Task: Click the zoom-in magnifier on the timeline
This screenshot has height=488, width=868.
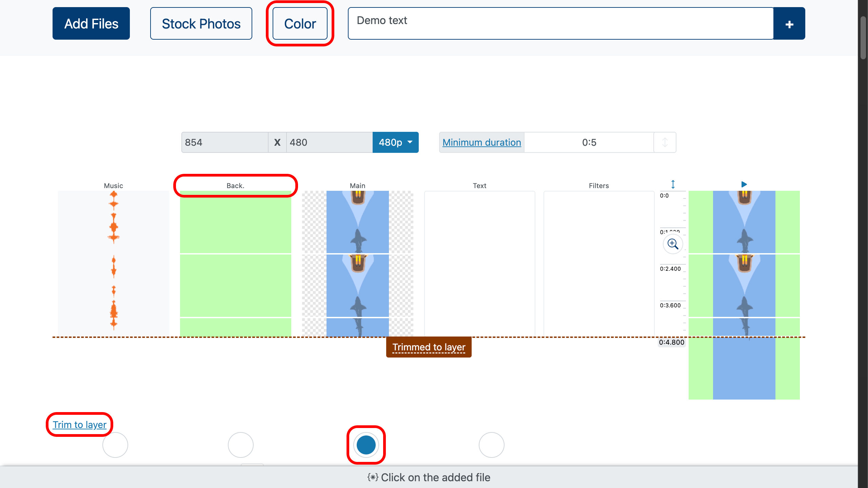Action: pyautogui.click(x=673, y=244)
